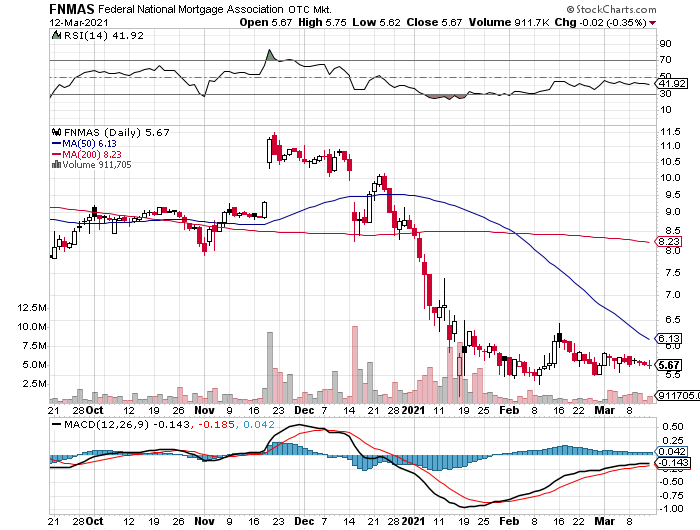Click the volume bars icon in legend
Screen dimensions: 700x530
[x=56, y=165]
